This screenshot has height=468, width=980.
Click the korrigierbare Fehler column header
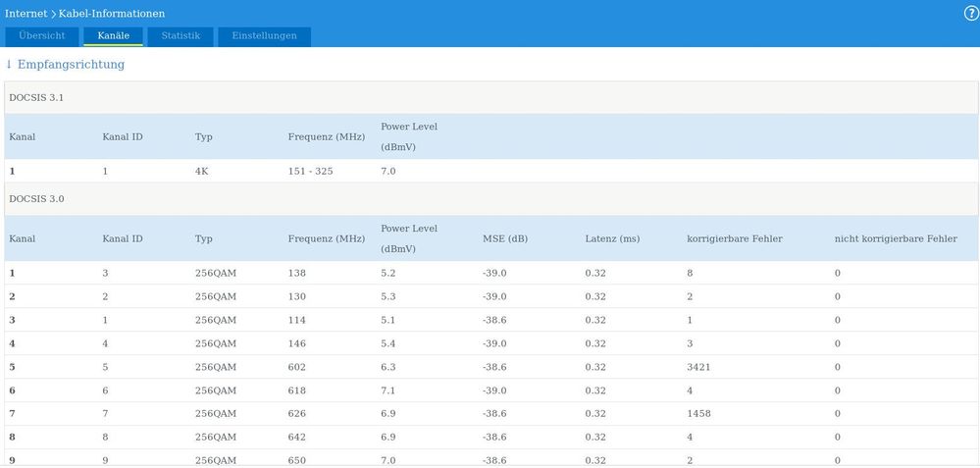pyautogui.click(x=735, y=238)
